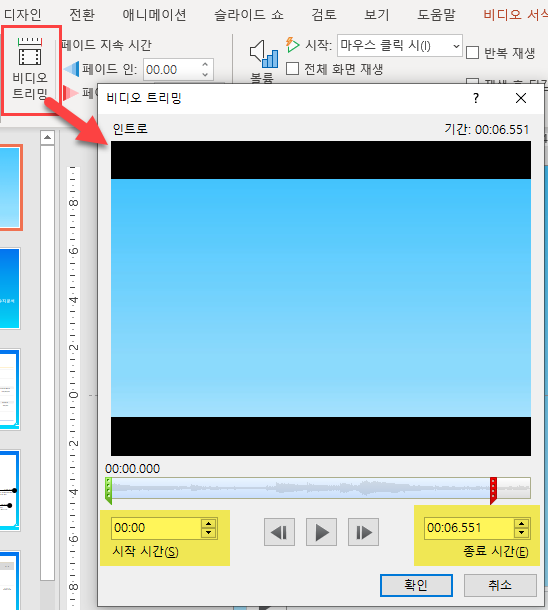Enable 반복 재생 checkbox

tap(472, 53)
